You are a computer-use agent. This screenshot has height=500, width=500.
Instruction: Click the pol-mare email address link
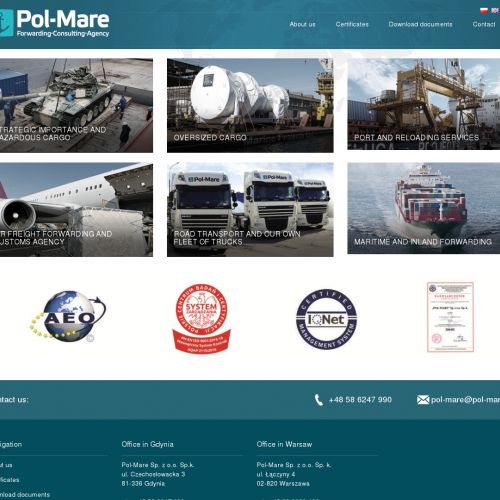pos(465,400)
